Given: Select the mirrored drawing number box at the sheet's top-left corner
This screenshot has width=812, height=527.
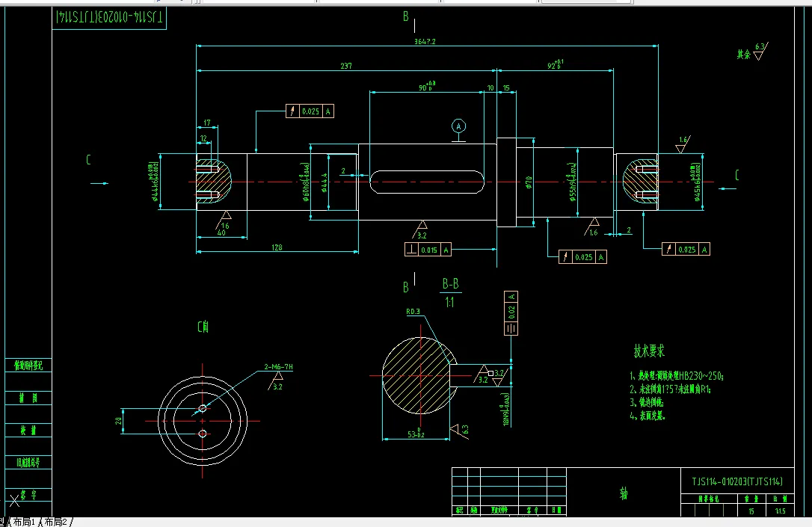Looking at the screenshot, I should point(109,18).
